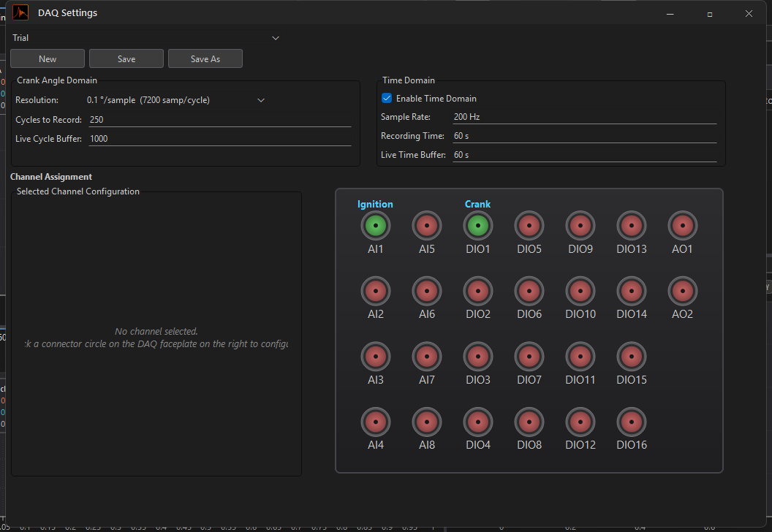Select the DIO10 connector circle

pos(580,291)
